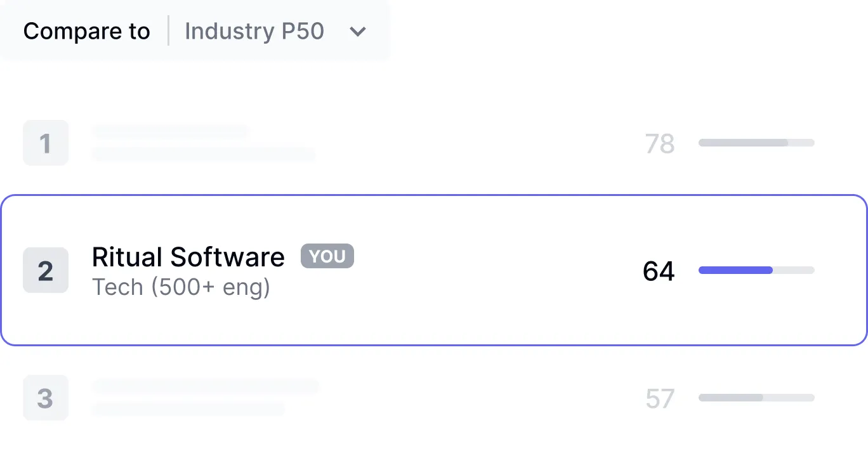This screenshot has height=449, width=868.
Task: Select the Ritual Software company name
Action: pyautogui.click(x=188, y=257)
